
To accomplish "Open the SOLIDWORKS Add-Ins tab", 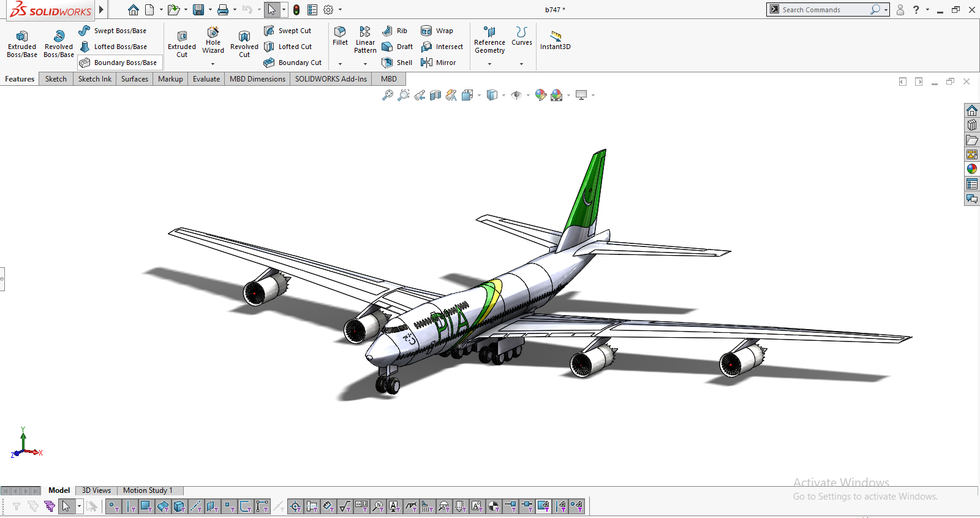I will tap(331, 79).
